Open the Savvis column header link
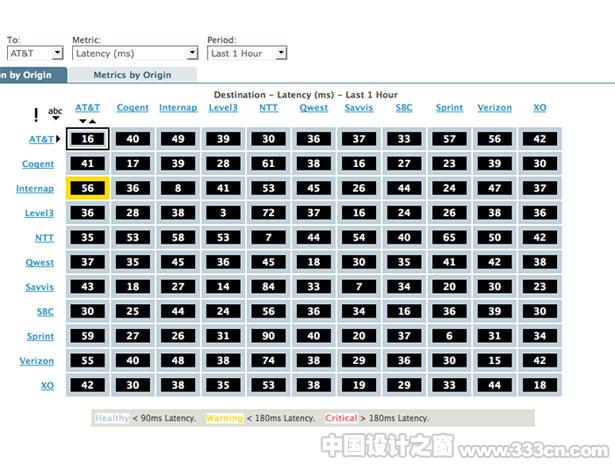 pyautogui.click(x=359, y=108)
